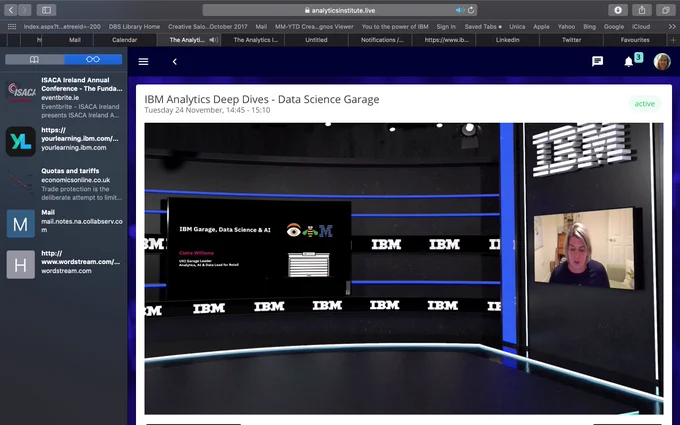680x425 pixels.
Task: Switch to the LinkedIn tab
Action: point(507,40)
